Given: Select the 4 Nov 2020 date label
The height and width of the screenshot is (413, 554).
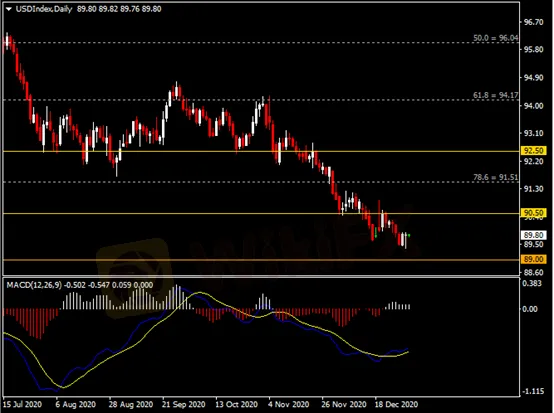Looking at the screenshot, I should click(x=289, y=405).
